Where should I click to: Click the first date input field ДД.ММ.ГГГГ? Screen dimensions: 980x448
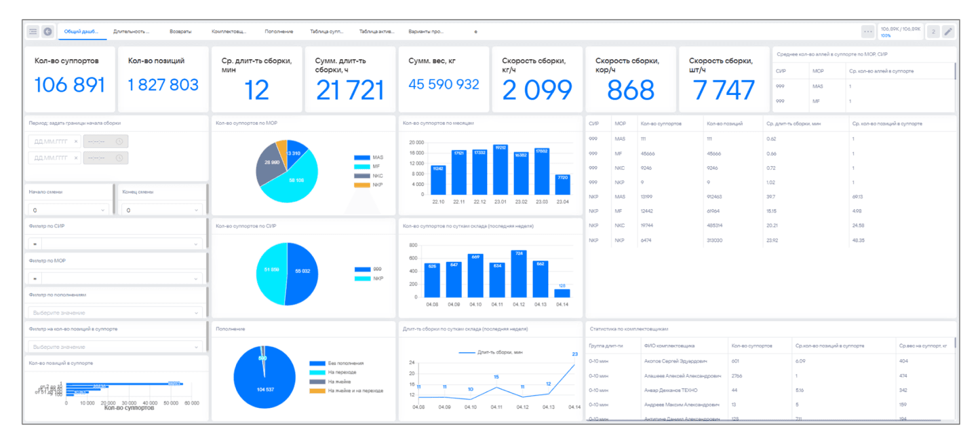click(49, 141)
